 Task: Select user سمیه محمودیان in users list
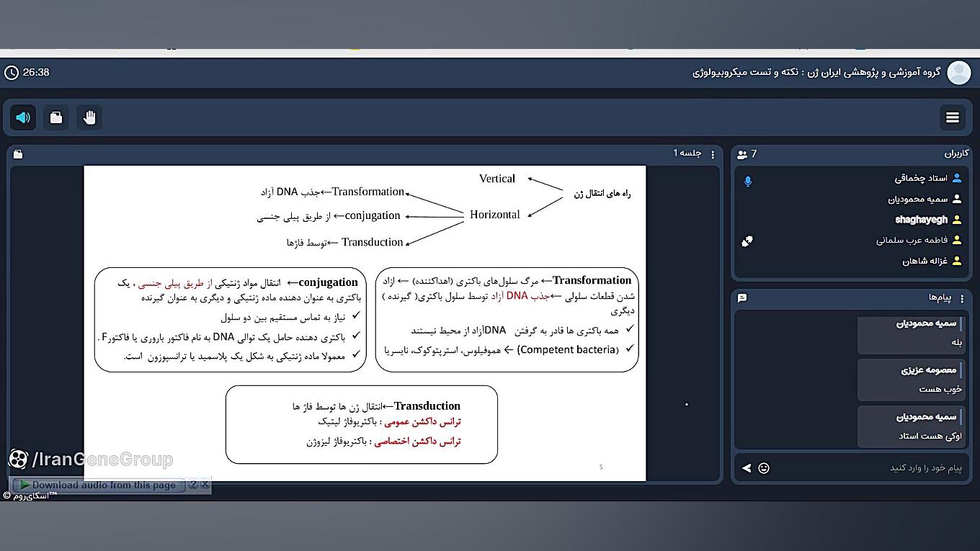coord(922,200)
